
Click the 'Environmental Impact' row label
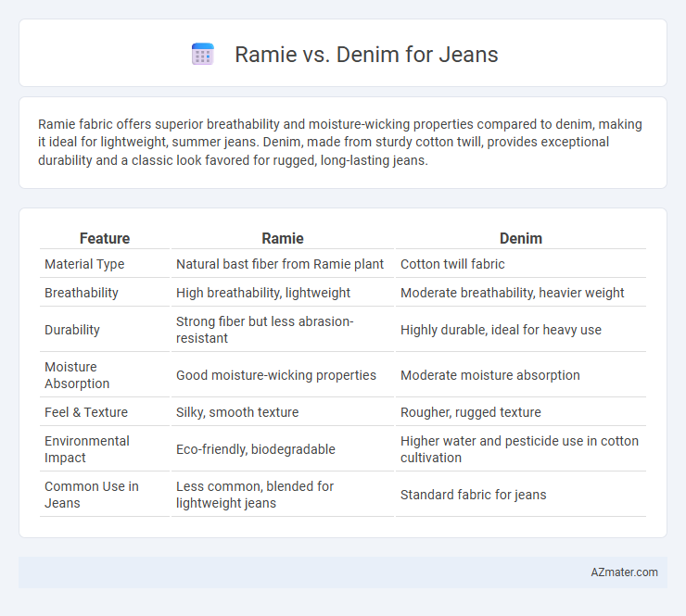[86, 449]
